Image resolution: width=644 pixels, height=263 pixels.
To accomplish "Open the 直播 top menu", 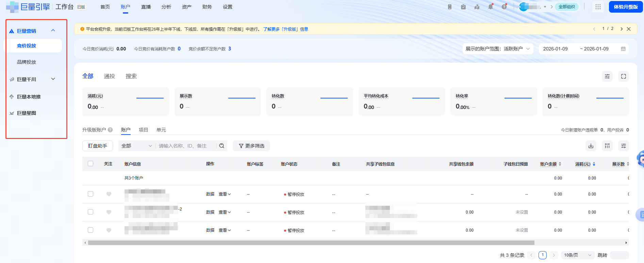I will click(146, 7).
